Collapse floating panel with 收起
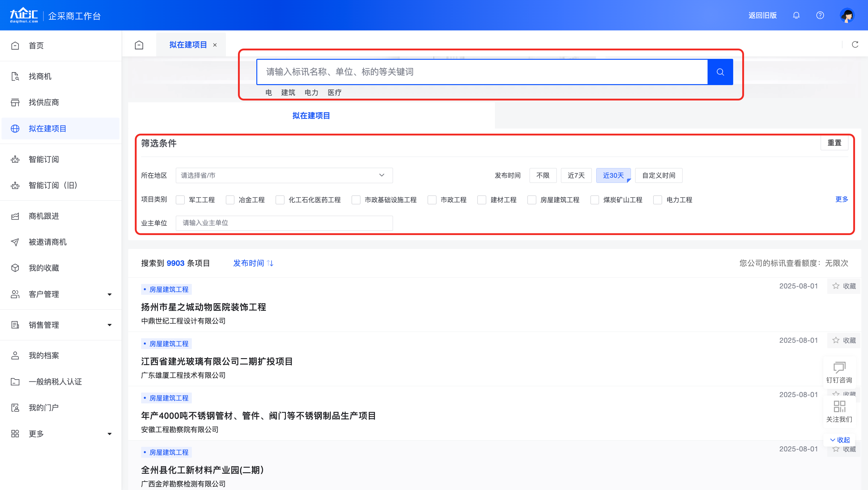Viewport: 868px width, 490px height. [840, 440]
